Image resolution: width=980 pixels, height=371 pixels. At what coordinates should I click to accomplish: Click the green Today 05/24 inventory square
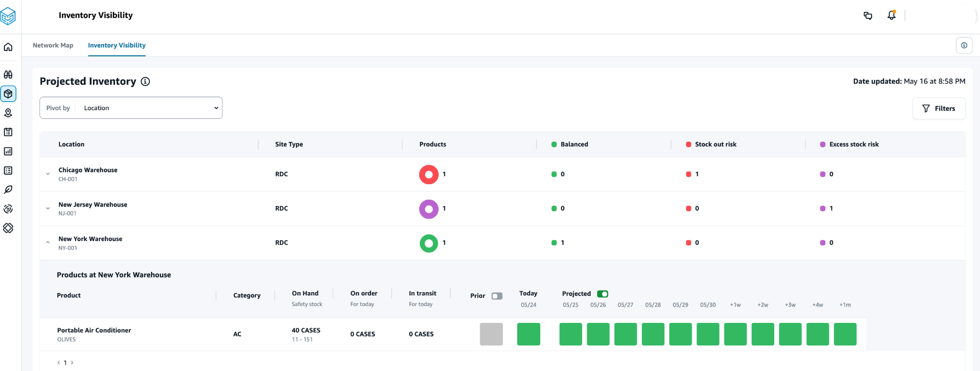[528, 334]
